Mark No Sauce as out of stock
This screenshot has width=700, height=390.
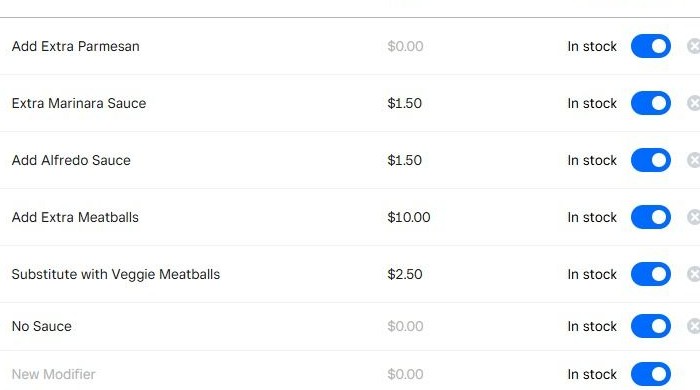[x=650, y=326]
